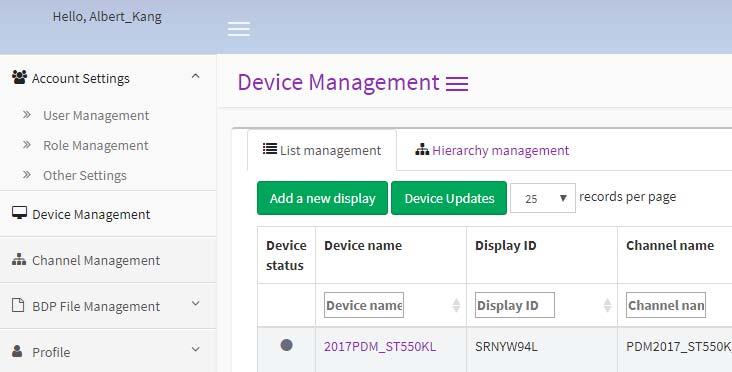Click the Channel Management hierarchy icon
732x372 pixels.
click(19, 259)
